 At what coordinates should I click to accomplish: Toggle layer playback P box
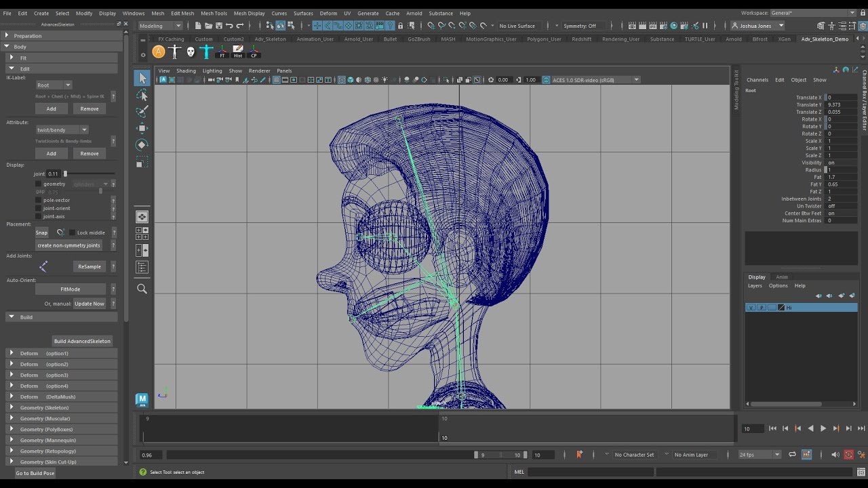pos(761,308)
